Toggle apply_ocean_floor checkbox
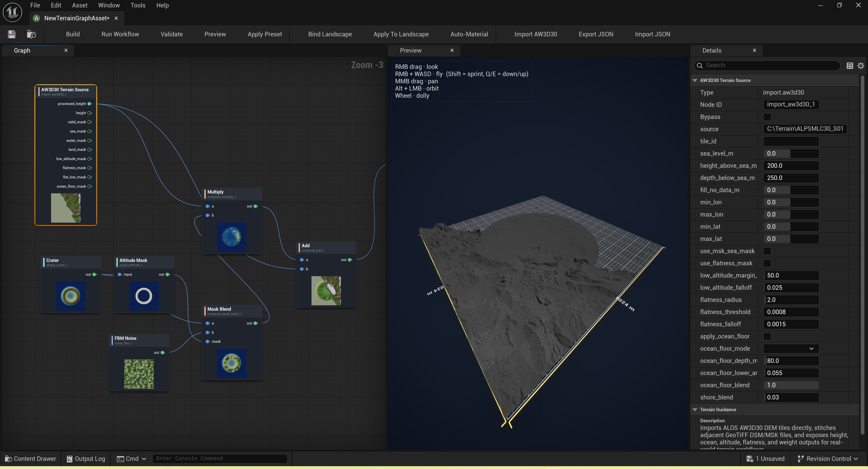This screenshot has width=868, height=469. (x=767, y=336)
